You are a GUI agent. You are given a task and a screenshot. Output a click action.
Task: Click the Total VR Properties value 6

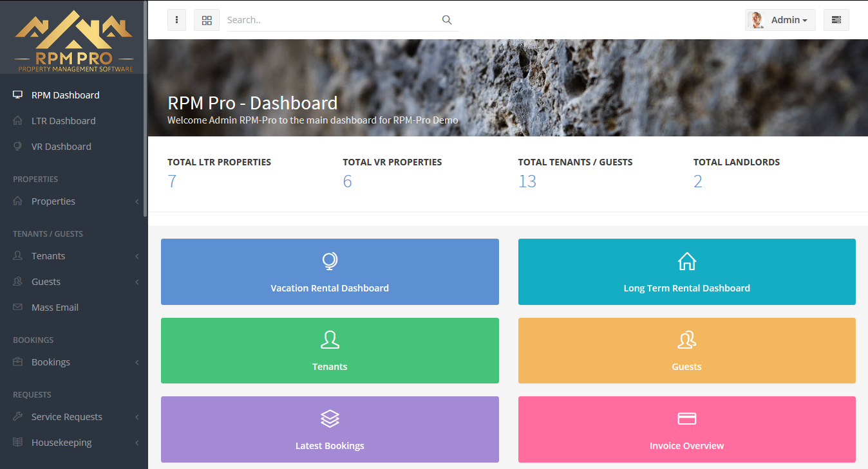[x=347, y=181]
